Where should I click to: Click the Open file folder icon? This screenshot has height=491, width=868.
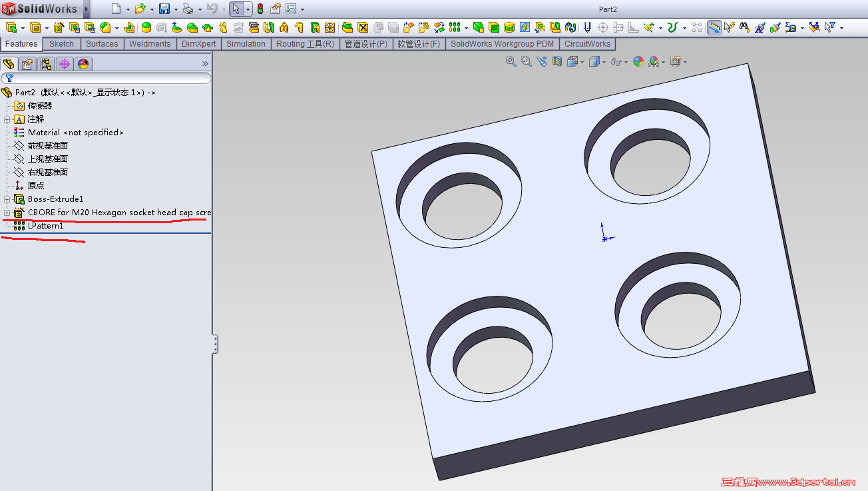tap(140, 9)
